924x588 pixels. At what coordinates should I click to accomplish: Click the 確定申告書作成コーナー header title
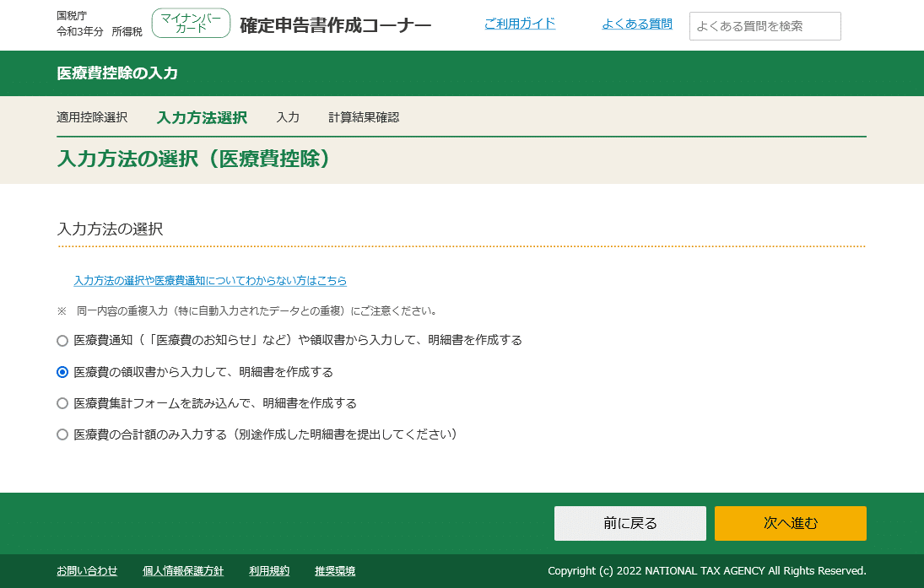point(334,24)
